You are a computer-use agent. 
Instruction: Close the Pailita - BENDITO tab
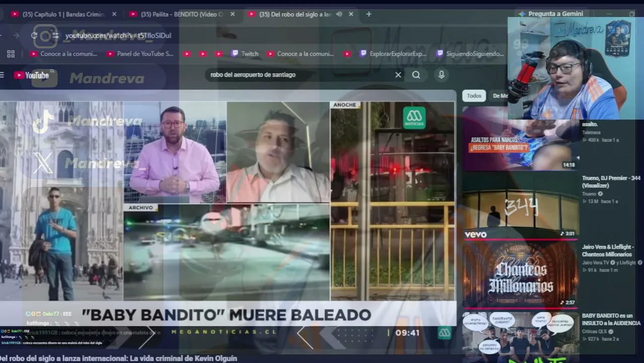click(x=232, y=14)
